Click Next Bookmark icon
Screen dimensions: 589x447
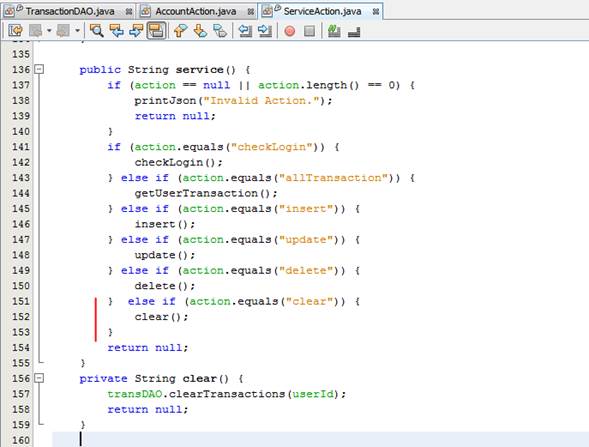[200, 31]
